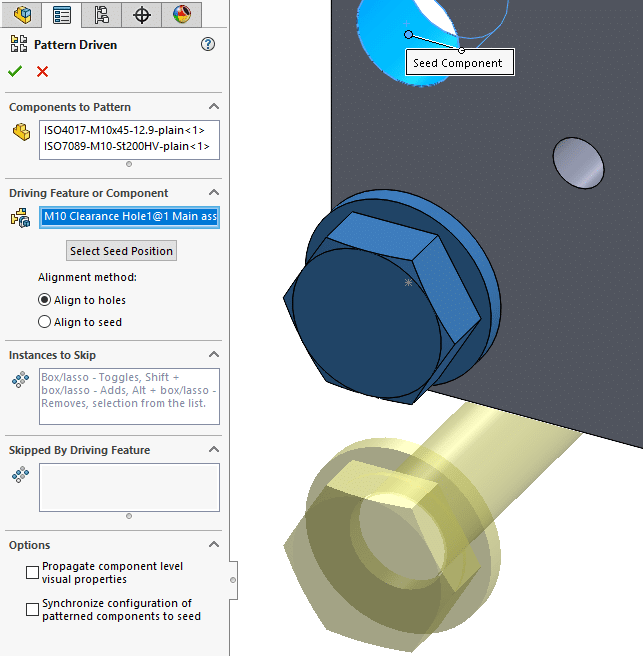Select the Align to seed option
This screenshot has width=643, height=656.
coord(44,322)
